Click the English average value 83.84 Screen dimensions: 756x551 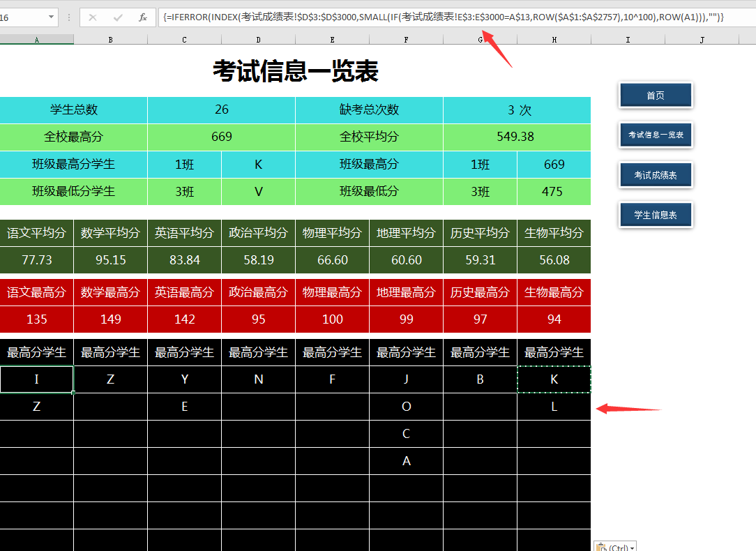[x=185, y=260]
